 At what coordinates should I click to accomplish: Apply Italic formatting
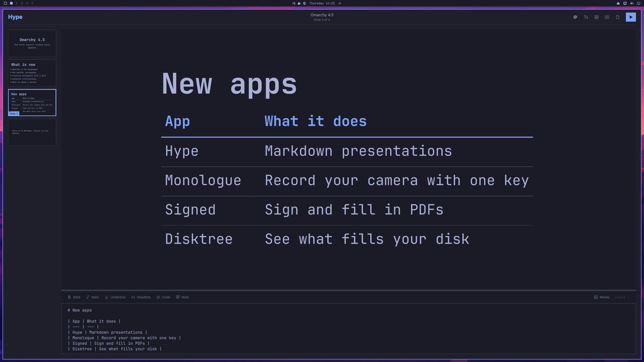(93, 297)
